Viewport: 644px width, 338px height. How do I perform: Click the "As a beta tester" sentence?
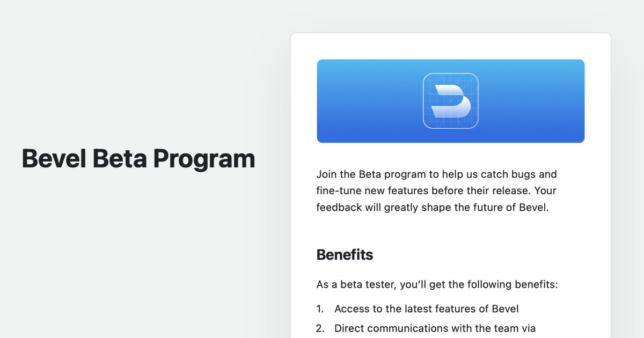(437, 284)
